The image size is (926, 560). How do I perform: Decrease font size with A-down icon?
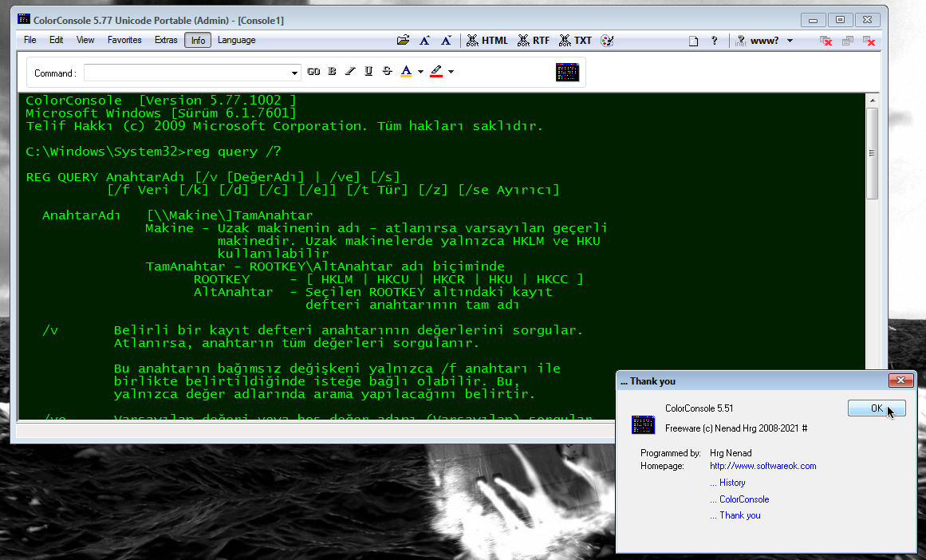point(447,40)
